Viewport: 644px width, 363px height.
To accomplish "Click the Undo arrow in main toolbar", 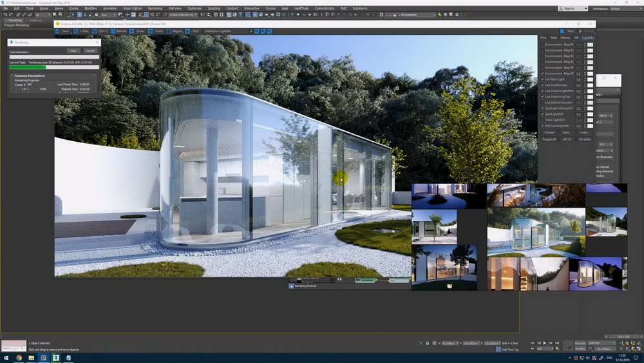I will pyautogui.click(x=5, y=15).
